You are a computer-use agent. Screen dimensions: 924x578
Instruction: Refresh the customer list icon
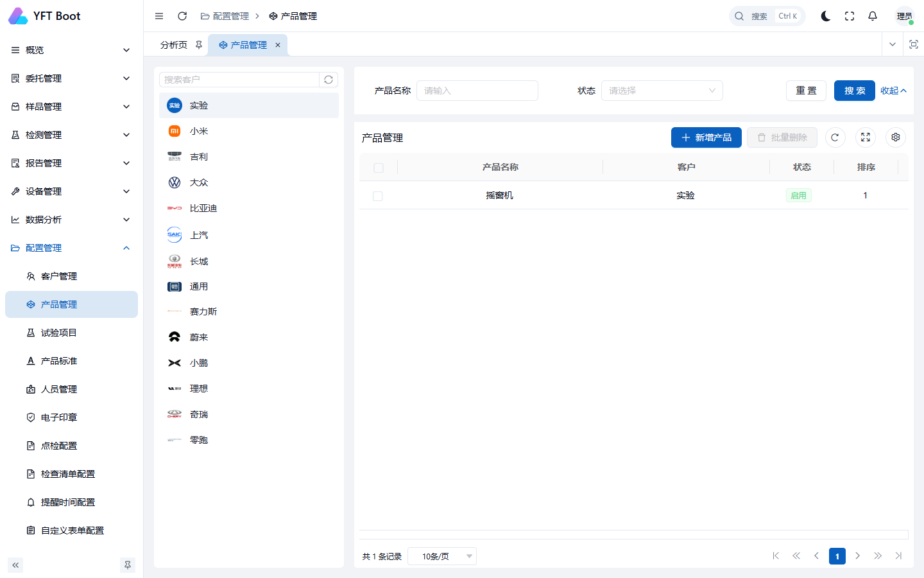(329, 80)
